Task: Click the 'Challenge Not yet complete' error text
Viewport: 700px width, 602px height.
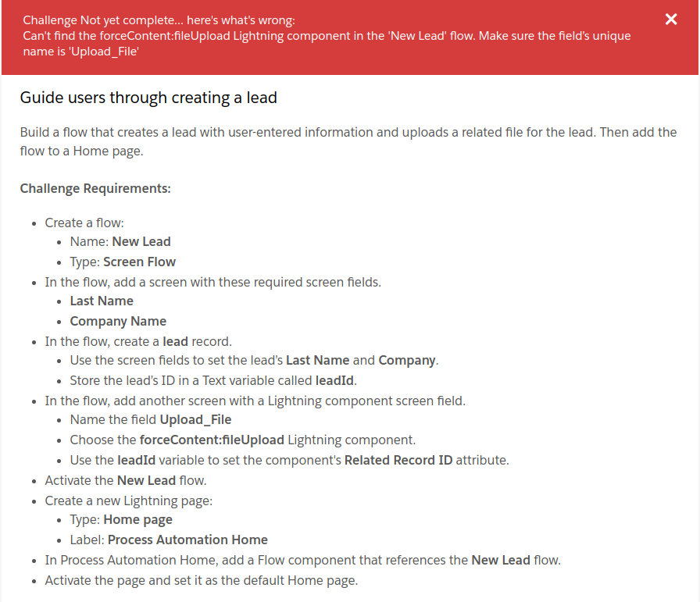Action: coord(159,20)
